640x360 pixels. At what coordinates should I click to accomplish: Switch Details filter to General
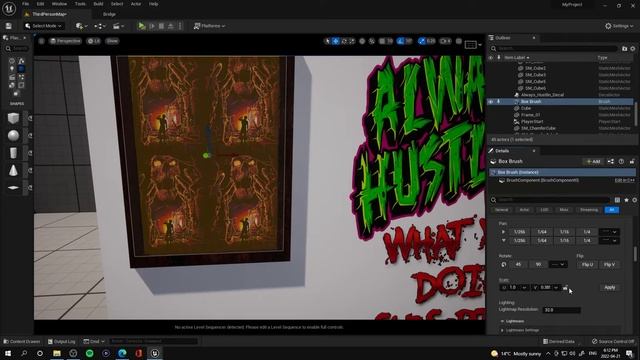502,210
